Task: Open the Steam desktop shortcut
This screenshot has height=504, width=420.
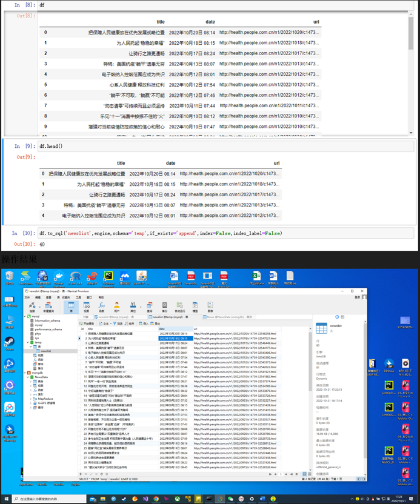Action: [x=9, y=343]
